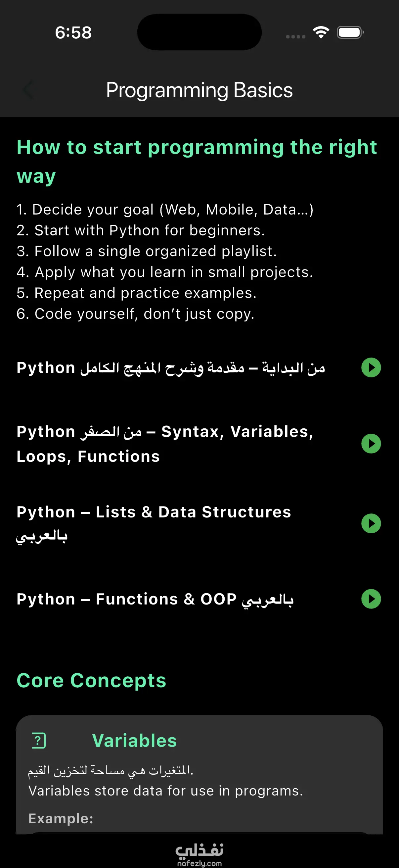The width and height of the screenshot is (399, 868).
Task: Play the Python full curriculum intro video
Action: tap(371, 367)
